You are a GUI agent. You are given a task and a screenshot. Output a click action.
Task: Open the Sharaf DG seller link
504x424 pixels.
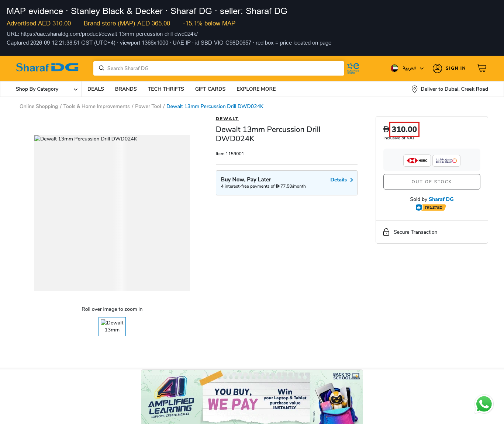[441, 199]
